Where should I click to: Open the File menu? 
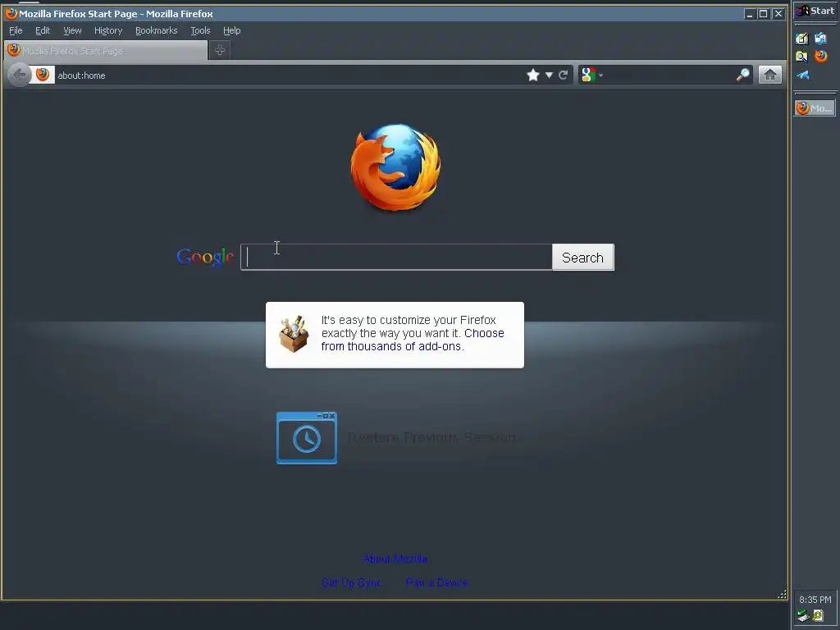[16, 30]
